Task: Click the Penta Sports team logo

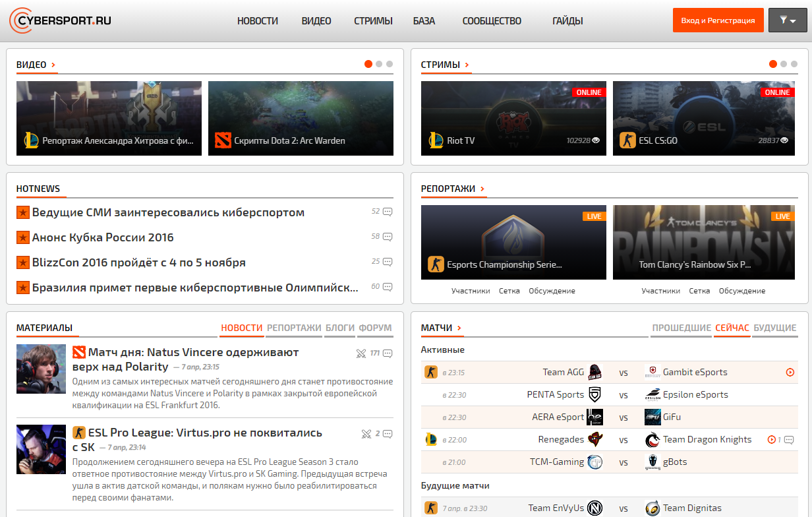Action: pyautogui.click(x=594, y=395)
